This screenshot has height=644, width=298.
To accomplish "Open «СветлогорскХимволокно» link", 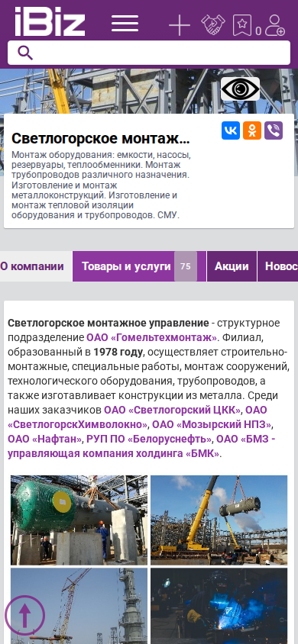I will point(78,424).
